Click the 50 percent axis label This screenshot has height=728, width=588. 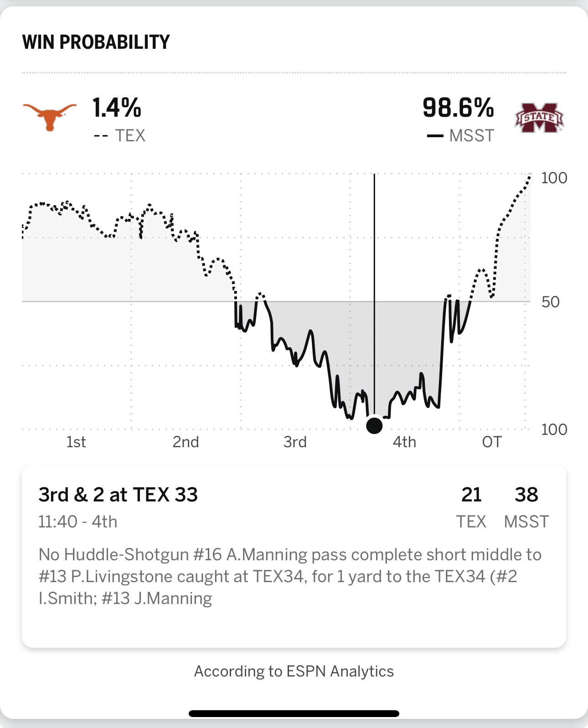550,302
